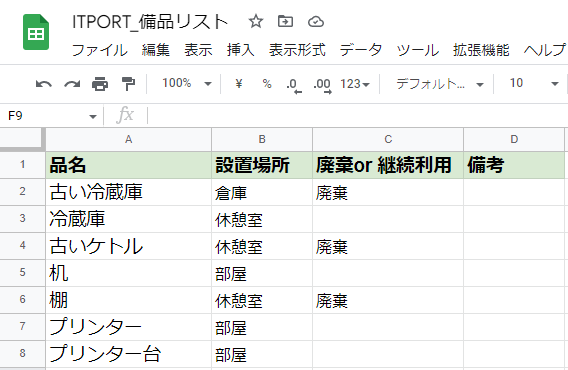Viewport: 568px width, 370px height.
Task: Open the zoom 100% dropdown
Action: pos(186,84)
